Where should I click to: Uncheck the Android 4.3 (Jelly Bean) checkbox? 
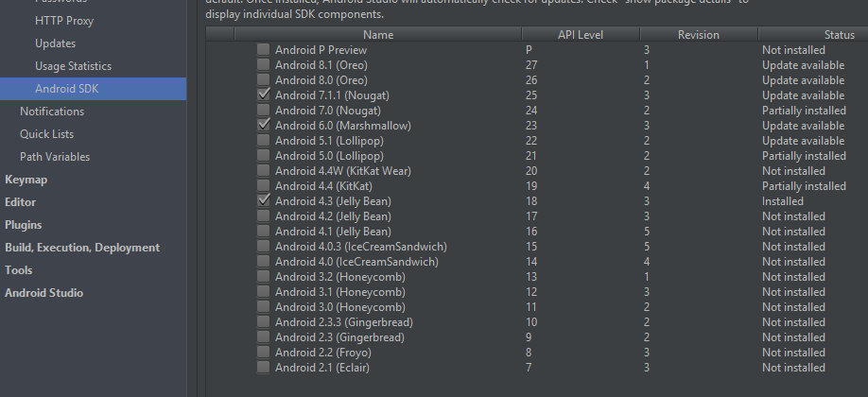point(263,201)
